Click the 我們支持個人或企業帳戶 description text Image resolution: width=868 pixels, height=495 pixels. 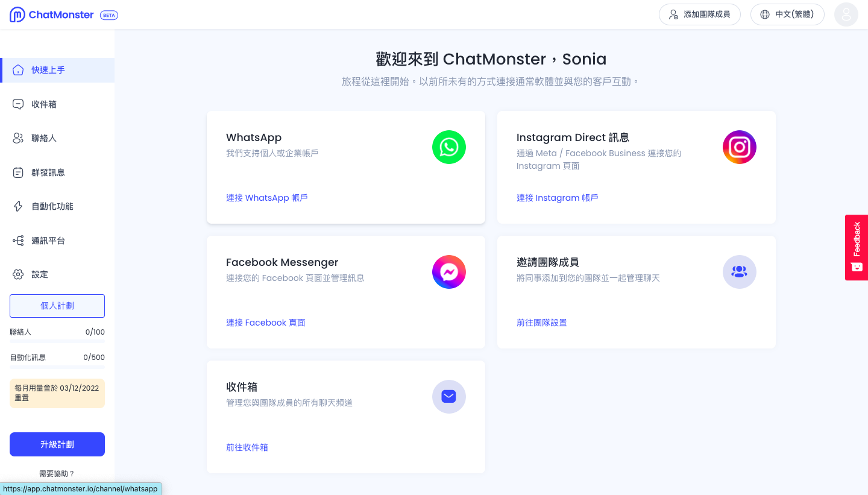(272, 153)
